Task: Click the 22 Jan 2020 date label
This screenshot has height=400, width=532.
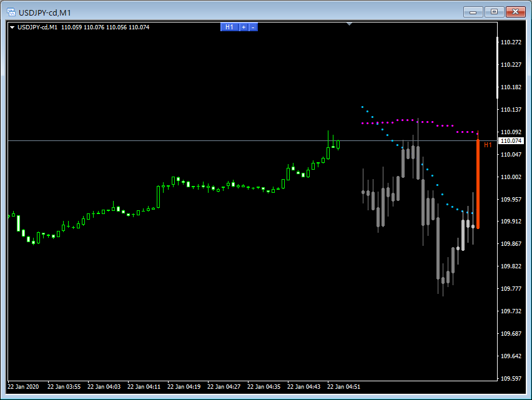Action: click(x=24, y=387)
